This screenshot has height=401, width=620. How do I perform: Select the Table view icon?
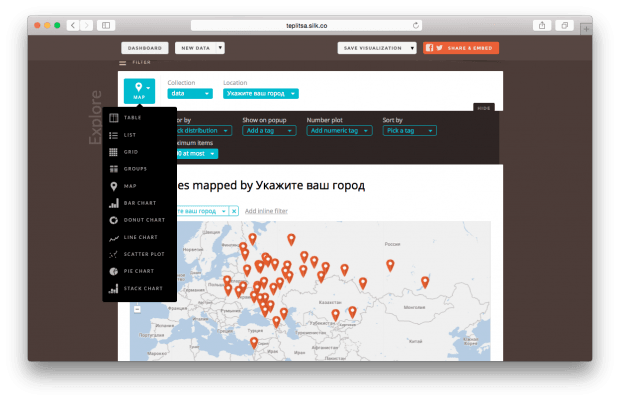tap(114, 118)
